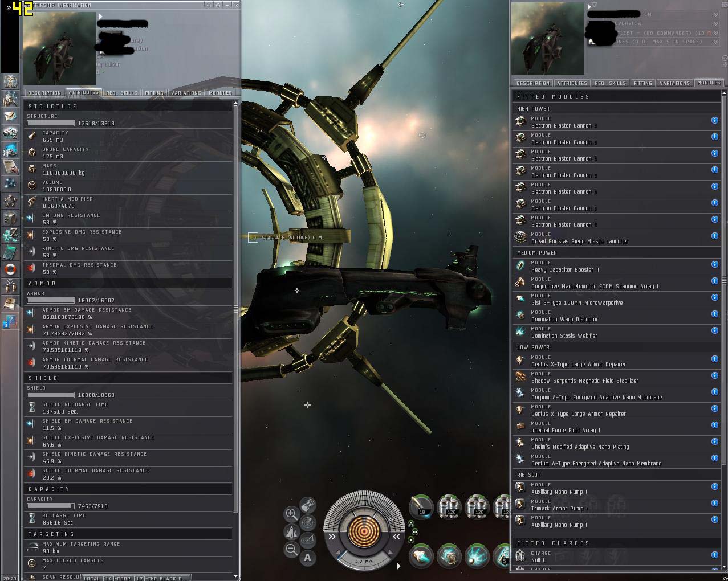The height and width of the screenshot is (581, 728).
Task: Open the Channels chat people icon
Action: pos(10,286)
